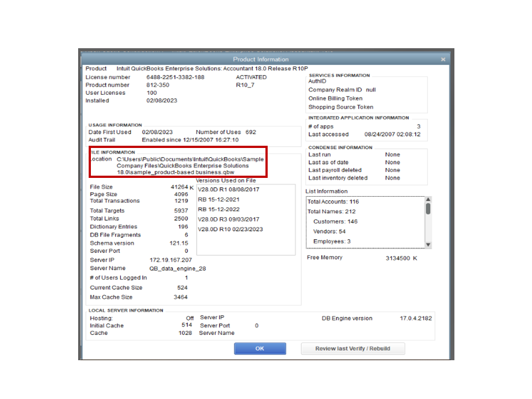Click the User Licenses value 100
The width and height of the screenshot is (532, 399).
[x=152, y=93]
